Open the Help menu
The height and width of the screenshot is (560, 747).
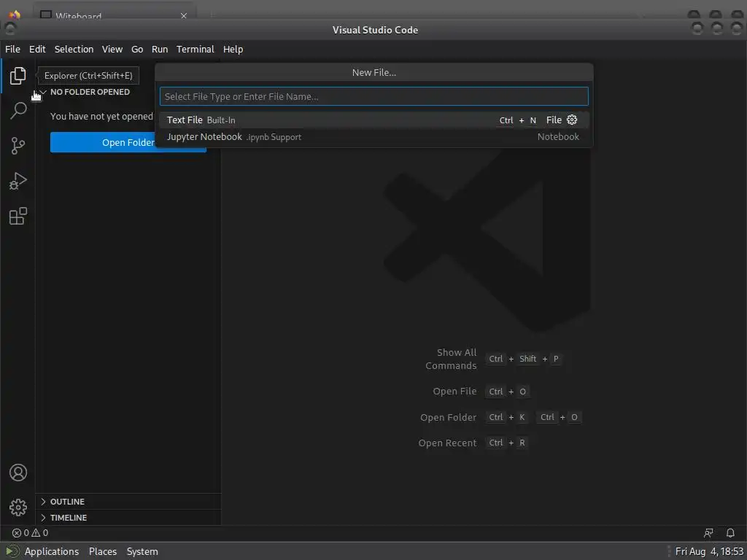coord(233,49)
